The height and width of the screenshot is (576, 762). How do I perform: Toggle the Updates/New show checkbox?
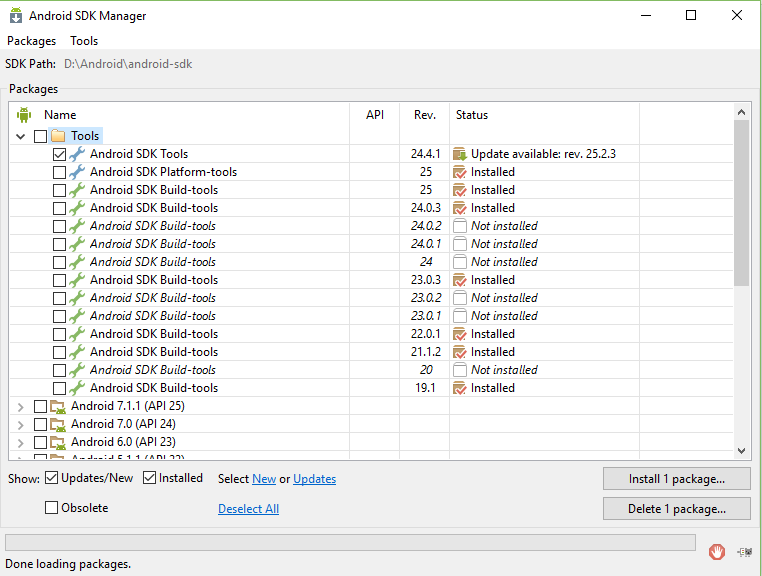point(52,478)
